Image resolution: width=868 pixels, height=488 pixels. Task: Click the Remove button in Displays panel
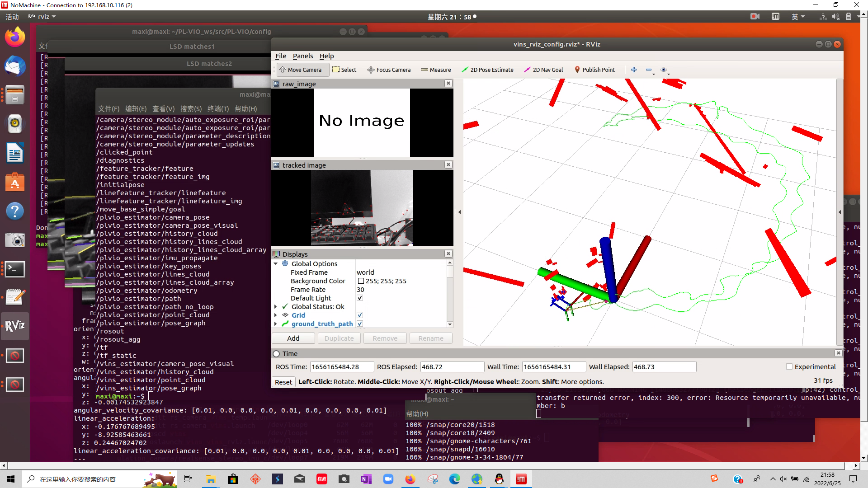click(x=385, y=338)
